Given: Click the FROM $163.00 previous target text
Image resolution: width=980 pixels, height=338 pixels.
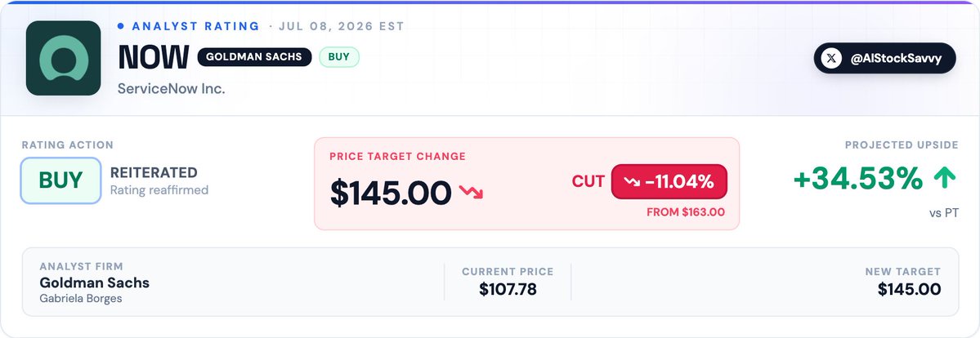Looking at the screenshot, I should (x=686, y=212).
